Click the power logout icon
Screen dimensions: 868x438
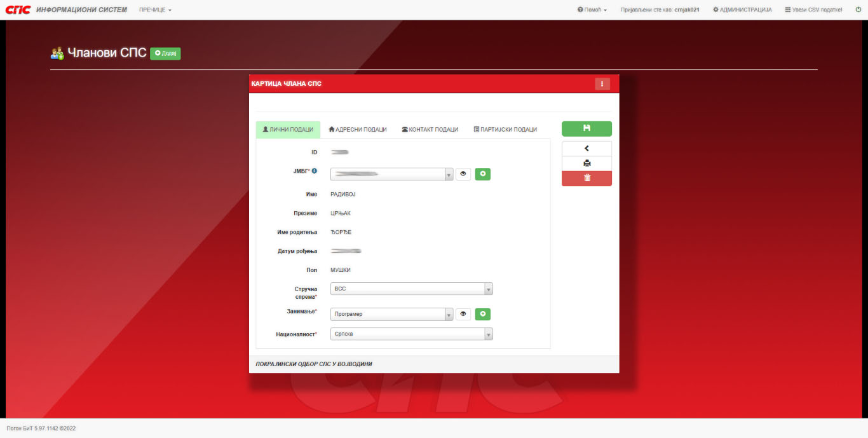(858, 10)
